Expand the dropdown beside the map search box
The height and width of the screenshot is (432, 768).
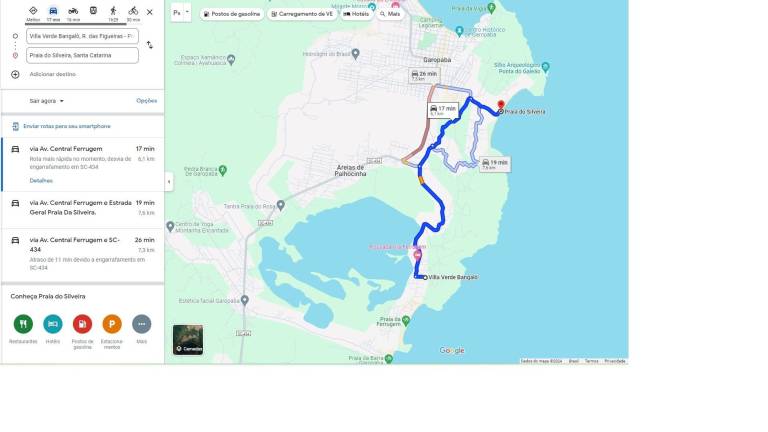pyautogui.click(x=187, y=13)
